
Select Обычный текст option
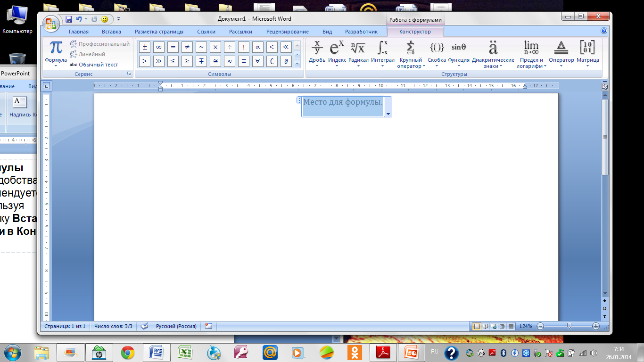tap(94, 65)
